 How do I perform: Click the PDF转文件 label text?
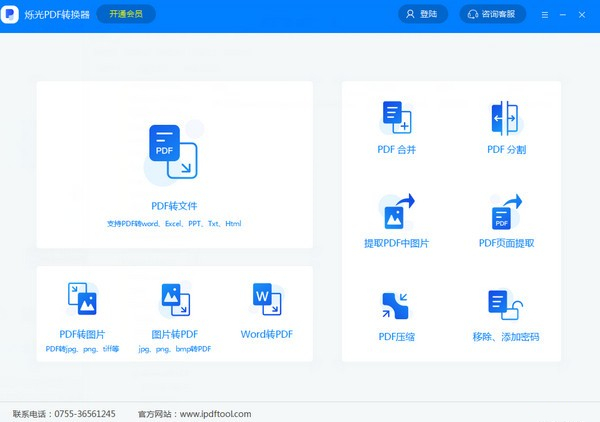pyautogui.click(x=174, y=206)
